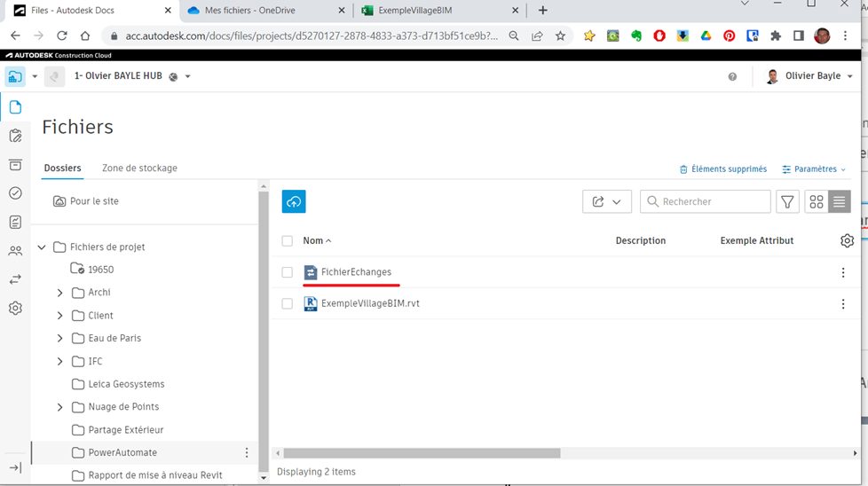Open the browser extensions puzzle icon
The width and height of the screenshot is (868, 486).
coord(776,35)
